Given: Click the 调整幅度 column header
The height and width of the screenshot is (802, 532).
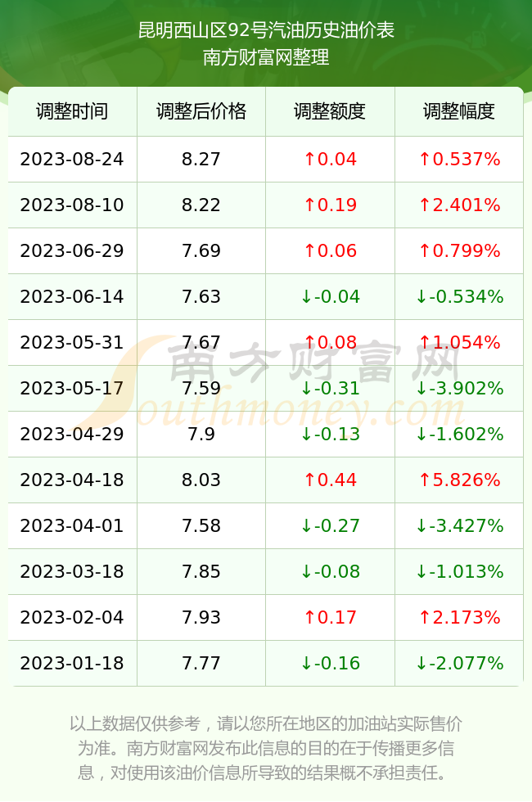Looking at the screenshot, I should click(459, 111).
